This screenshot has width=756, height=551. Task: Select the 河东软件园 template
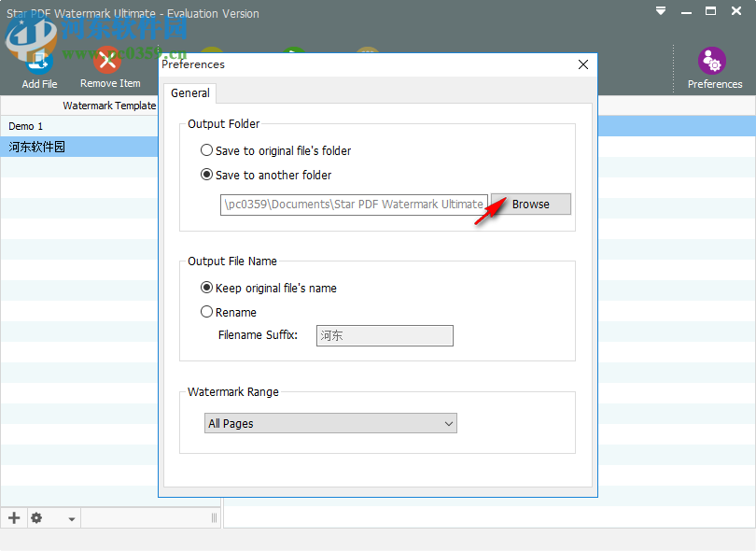37,146
